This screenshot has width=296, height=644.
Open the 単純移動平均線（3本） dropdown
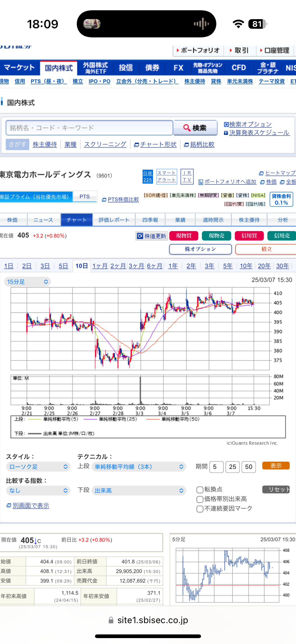tap(139, 466)
